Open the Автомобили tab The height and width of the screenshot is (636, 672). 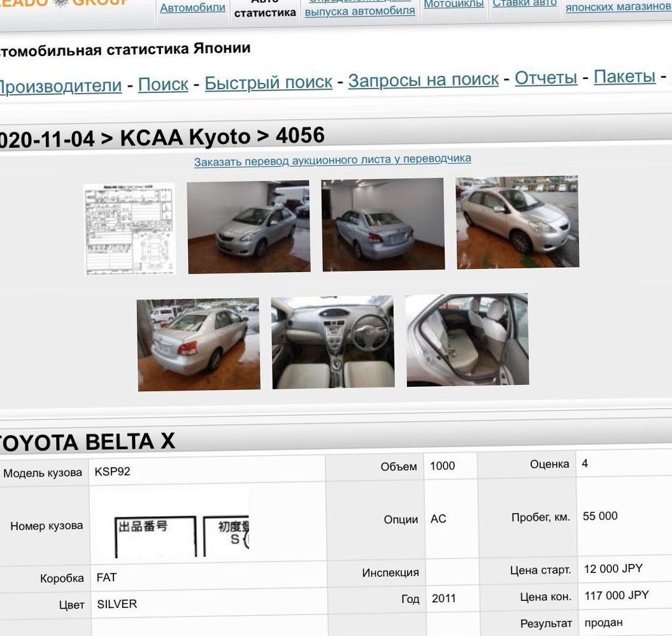click(x=192, y=8)
